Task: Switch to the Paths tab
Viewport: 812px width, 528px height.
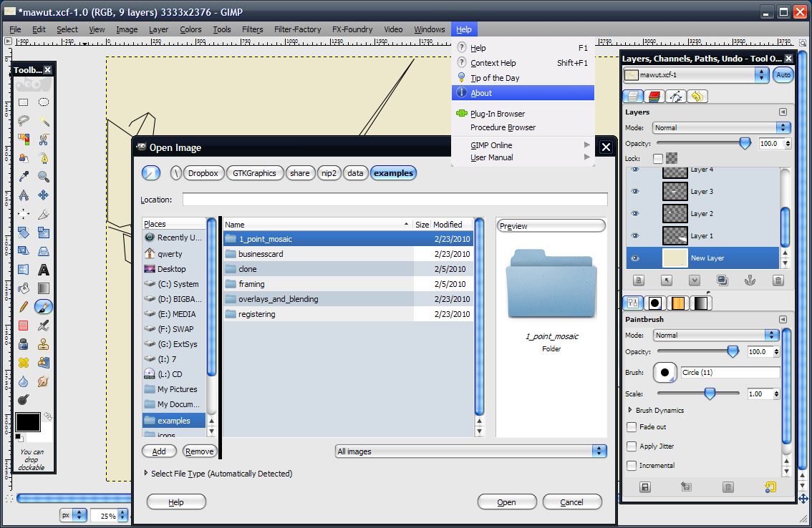Action: [675, 97]
